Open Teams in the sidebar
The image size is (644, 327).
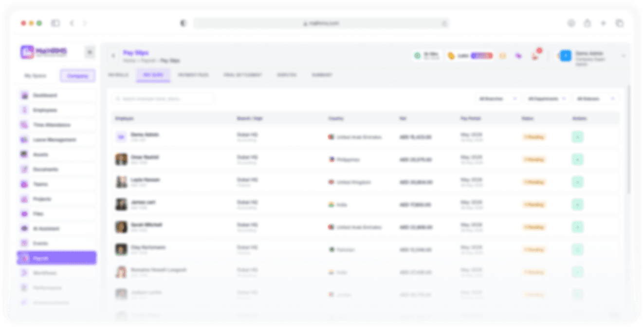[56, 184]
